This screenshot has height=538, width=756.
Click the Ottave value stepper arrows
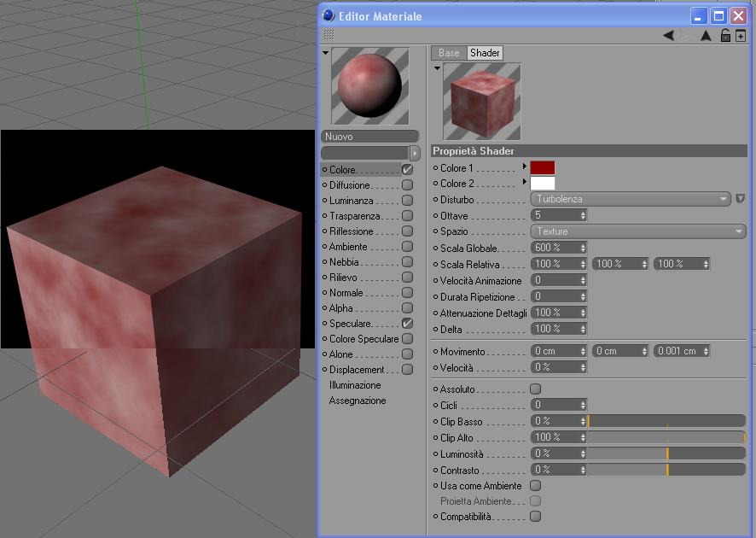click(x=583, y=216)
